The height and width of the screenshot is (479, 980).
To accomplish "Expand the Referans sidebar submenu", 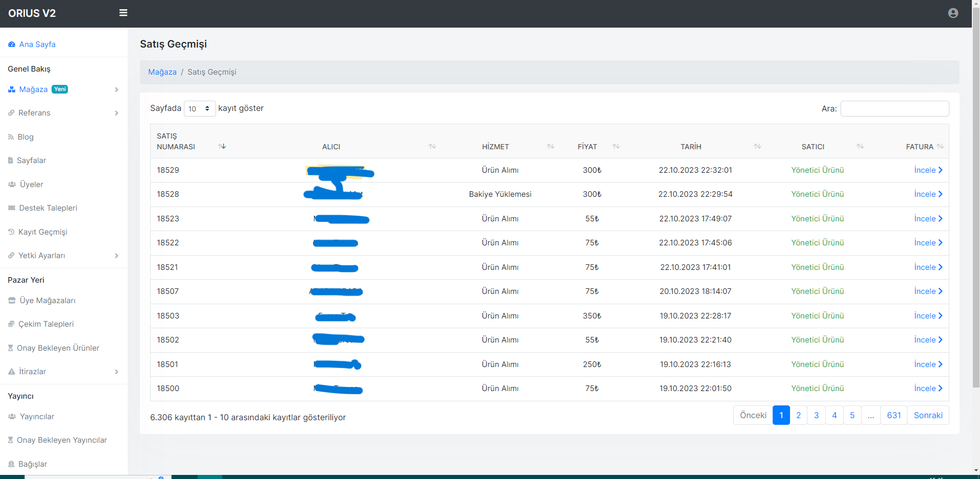I will coord(63,113).
